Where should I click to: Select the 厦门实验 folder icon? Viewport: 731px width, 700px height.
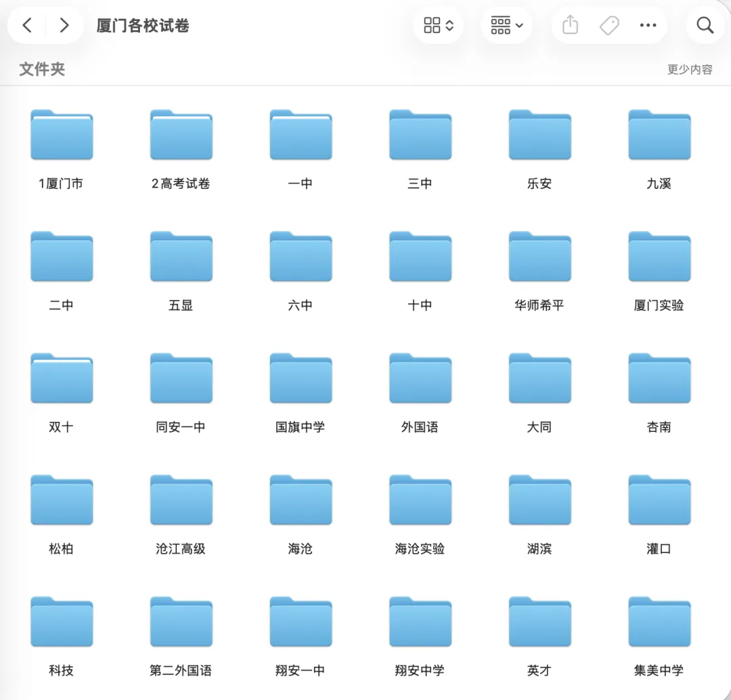(x=660, y=257)
